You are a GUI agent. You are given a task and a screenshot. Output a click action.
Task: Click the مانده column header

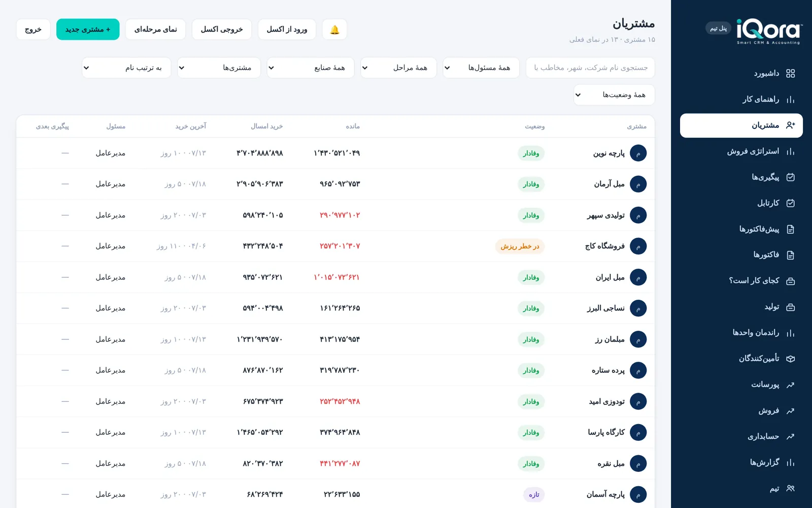click(x=353, y=126)
